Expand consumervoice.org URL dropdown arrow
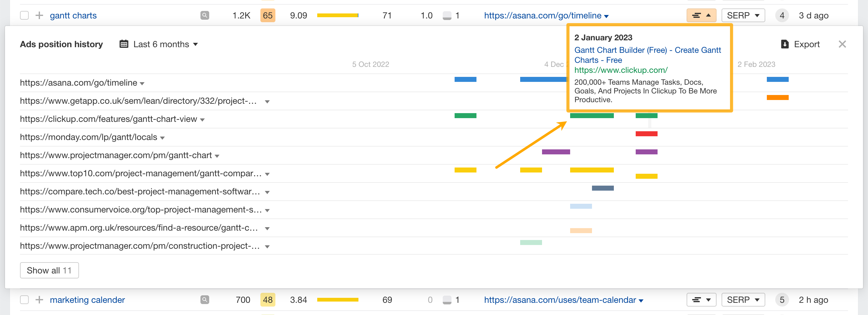 (267, 210)
